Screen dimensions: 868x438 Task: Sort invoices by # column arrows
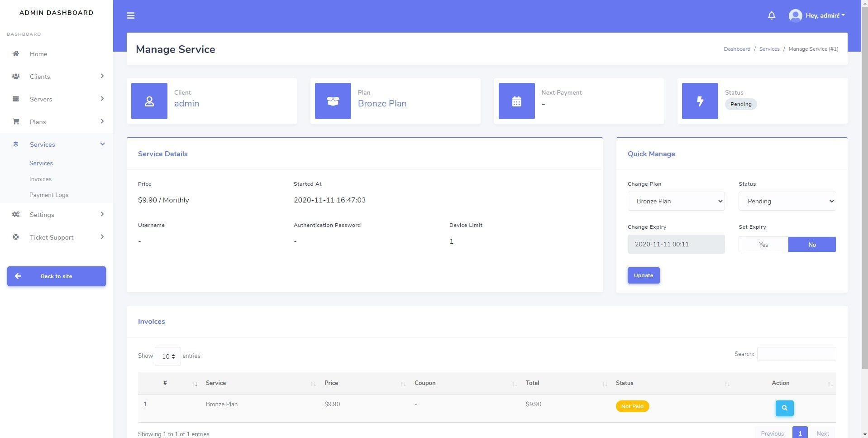(x=195, y=384)
